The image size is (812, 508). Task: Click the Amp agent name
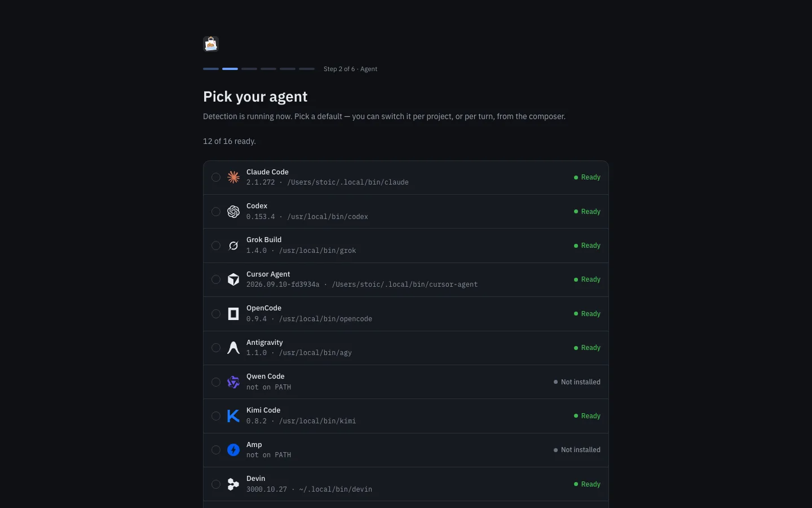[x=254, y=445]
